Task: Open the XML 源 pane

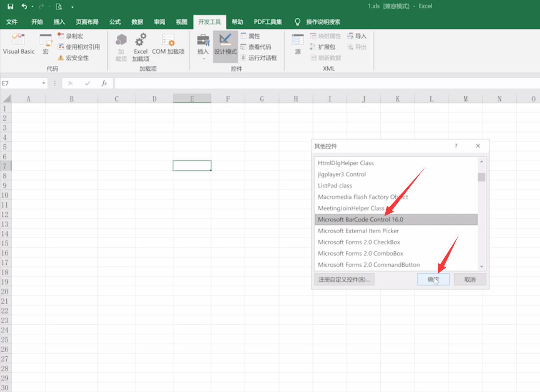Action: click(298, 45)
